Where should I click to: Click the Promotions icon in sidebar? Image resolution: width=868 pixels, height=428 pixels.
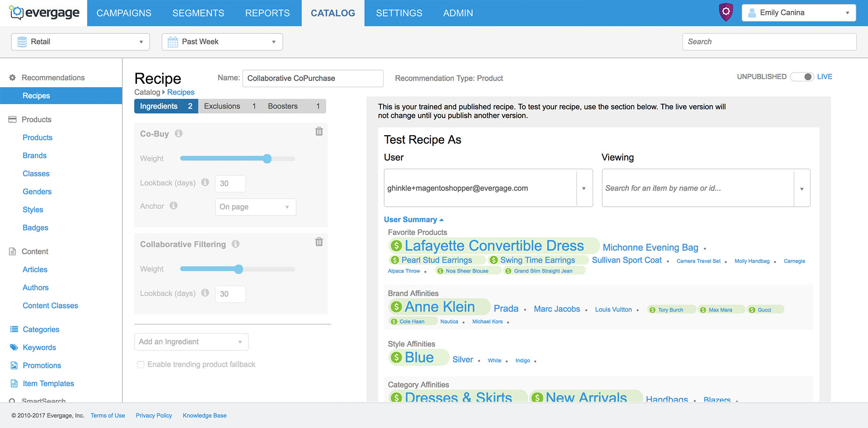(14, 365)
